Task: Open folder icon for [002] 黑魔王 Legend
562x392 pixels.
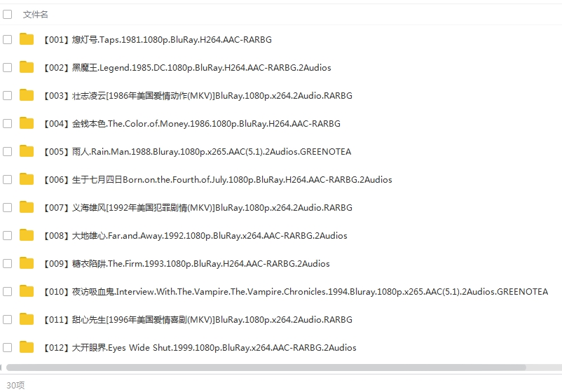Action: pyautogui.click(x=27, y=67)
